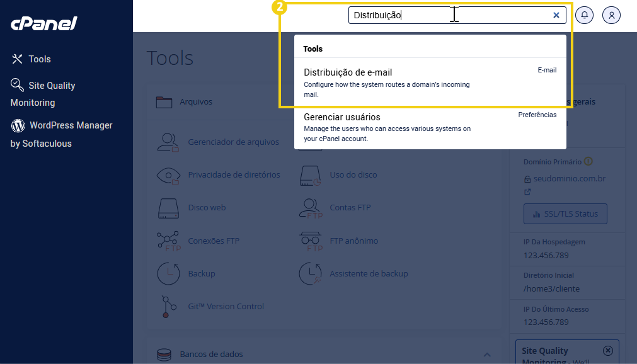
Task: Open the Git Version Control icon
Action: tap(168, 307)
